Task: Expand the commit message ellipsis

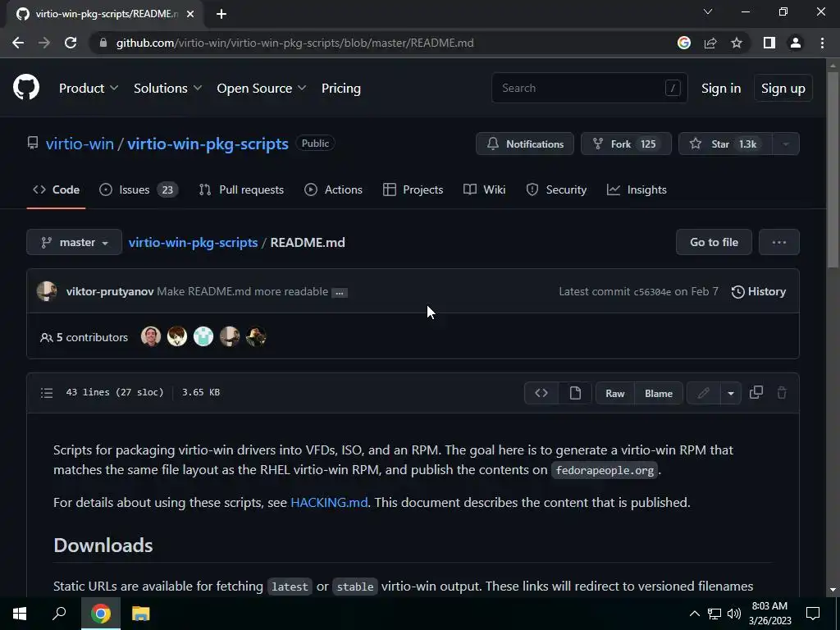Action: pyautogui.click(x=339, y=293)
